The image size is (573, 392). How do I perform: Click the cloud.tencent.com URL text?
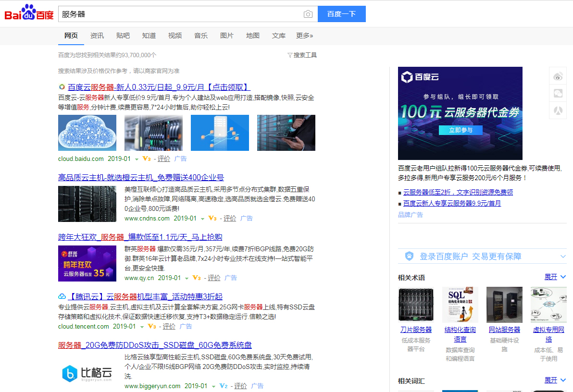pos(83,327)
